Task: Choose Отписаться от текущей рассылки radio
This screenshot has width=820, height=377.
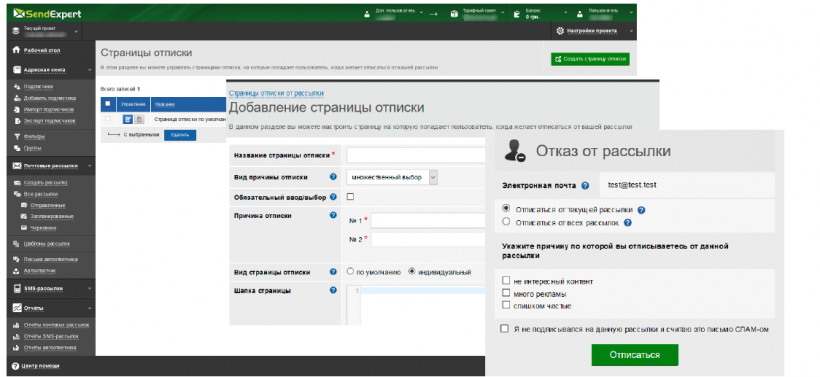Action: pos(506,208)
